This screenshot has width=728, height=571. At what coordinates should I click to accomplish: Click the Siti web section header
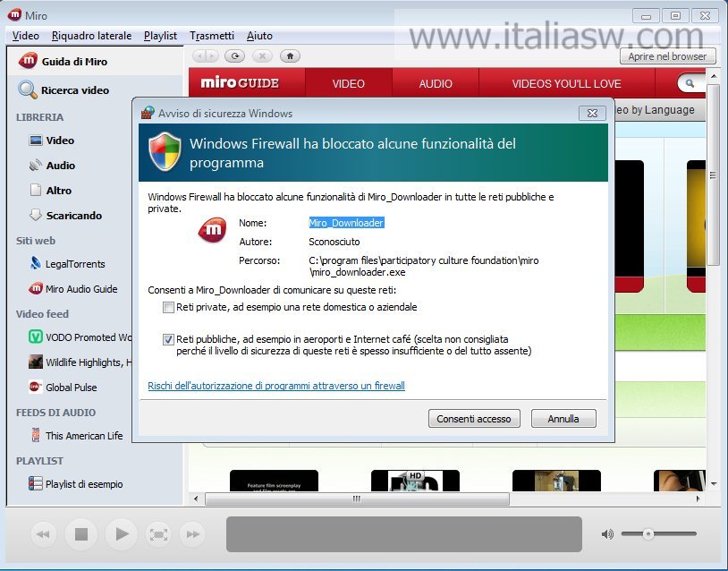coord(36,241)
